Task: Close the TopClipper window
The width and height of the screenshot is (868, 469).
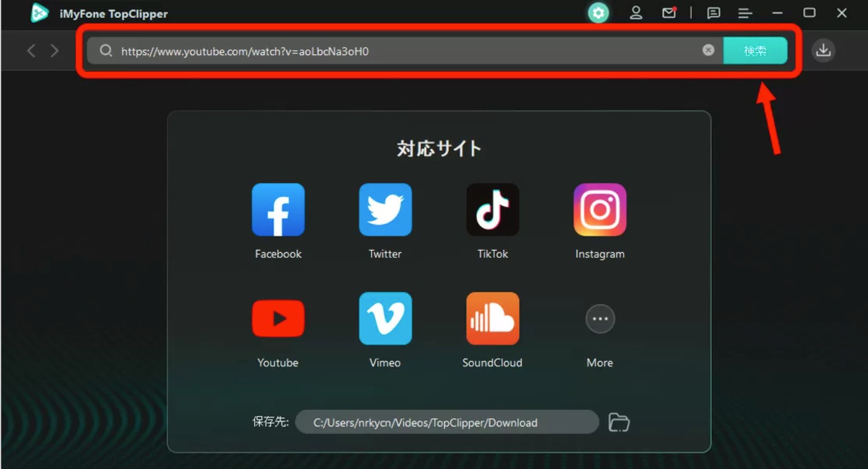Action: (841, 13)
